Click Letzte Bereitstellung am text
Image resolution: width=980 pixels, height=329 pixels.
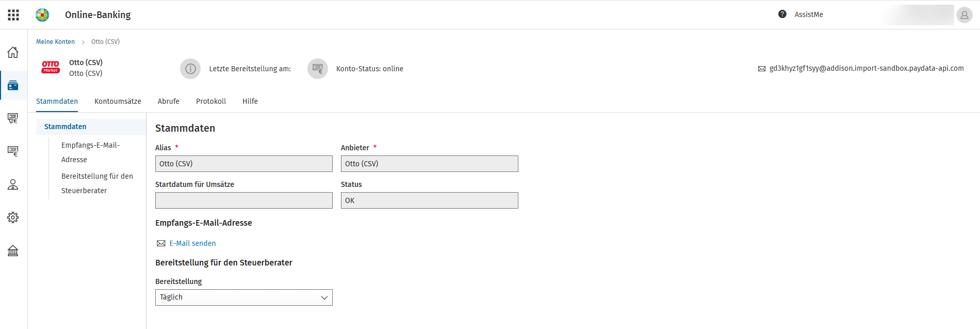coord(250,69)
